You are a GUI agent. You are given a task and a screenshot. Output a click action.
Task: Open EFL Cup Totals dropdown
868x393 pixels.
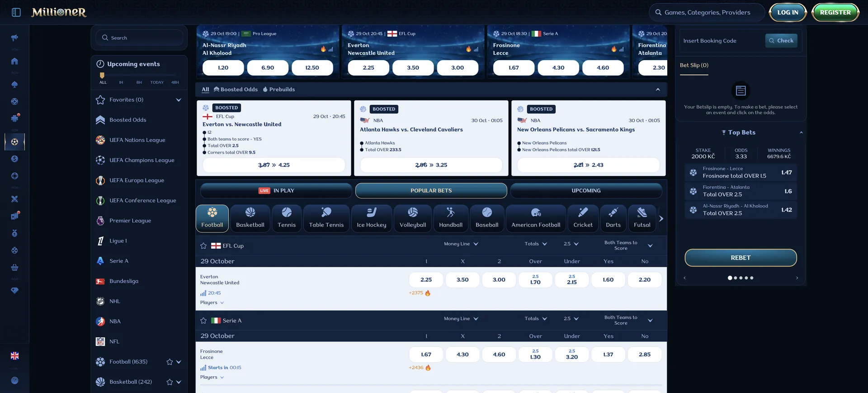click(x=536, y=244)
